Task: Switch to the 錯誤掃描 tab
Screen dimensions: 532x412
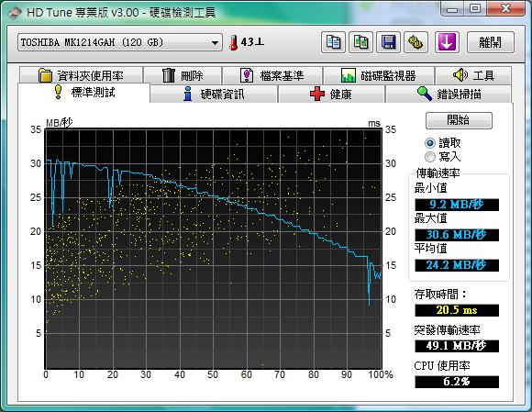Action: (449, 94)
